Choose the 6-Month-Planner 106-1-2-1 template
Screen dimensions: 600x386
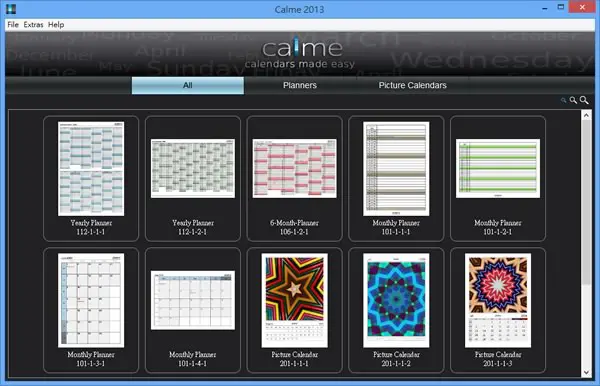point(294,179)
